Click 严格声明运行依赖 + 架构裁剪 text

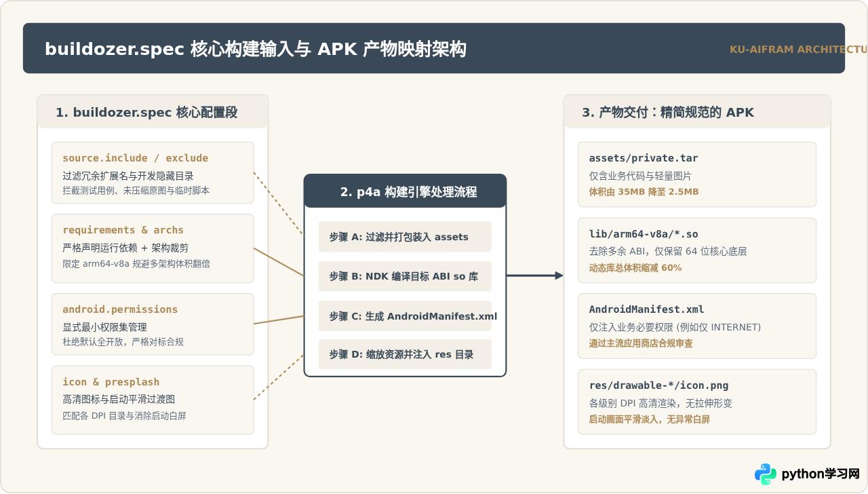[124, 248]
